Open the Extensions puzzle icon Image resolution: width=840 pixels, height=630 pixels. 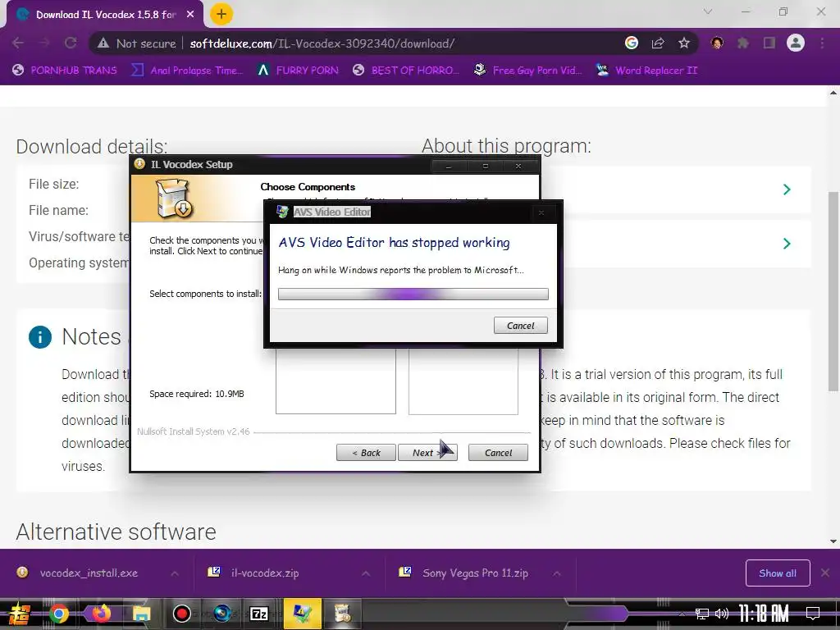tap(743, 43)
